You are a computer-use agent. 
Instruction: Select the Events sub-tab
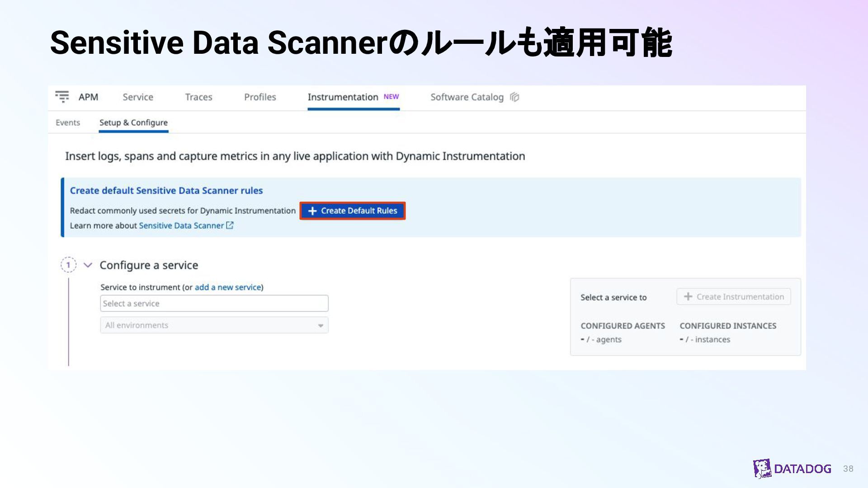click(x=68, y=122)
